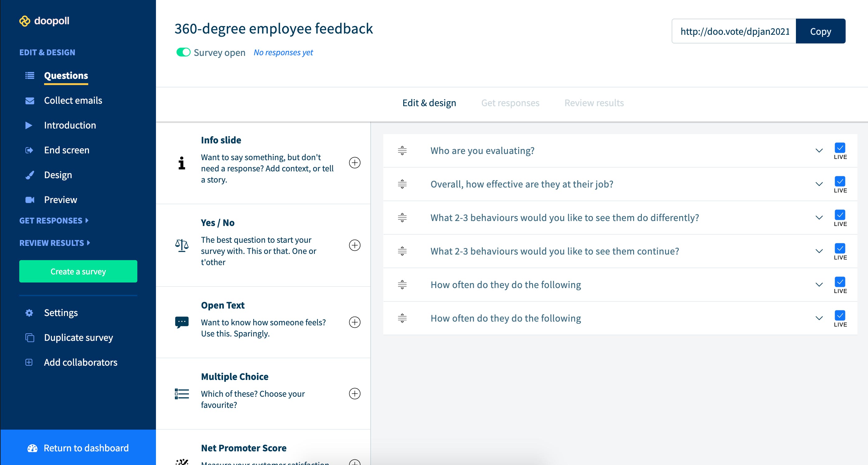
Task: Switch to the Edit & design tab
Action: pyautogui.click(x=429, y=103)
